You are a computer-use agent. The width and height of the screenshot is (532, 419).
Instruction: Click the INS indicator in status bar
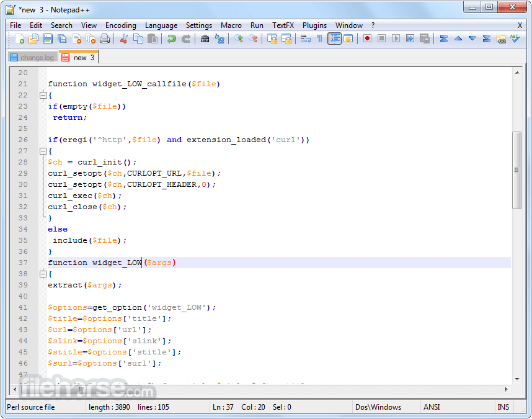click(503, 407)
